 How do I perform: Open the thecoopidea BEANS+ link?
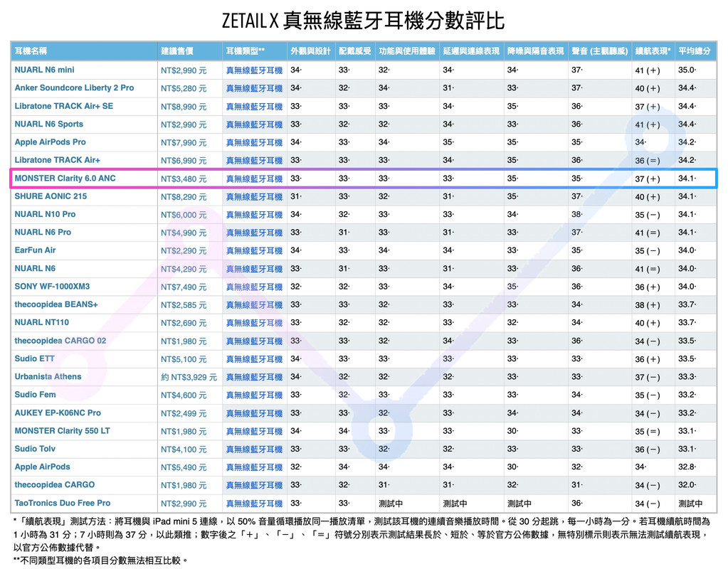coord(56,304)
